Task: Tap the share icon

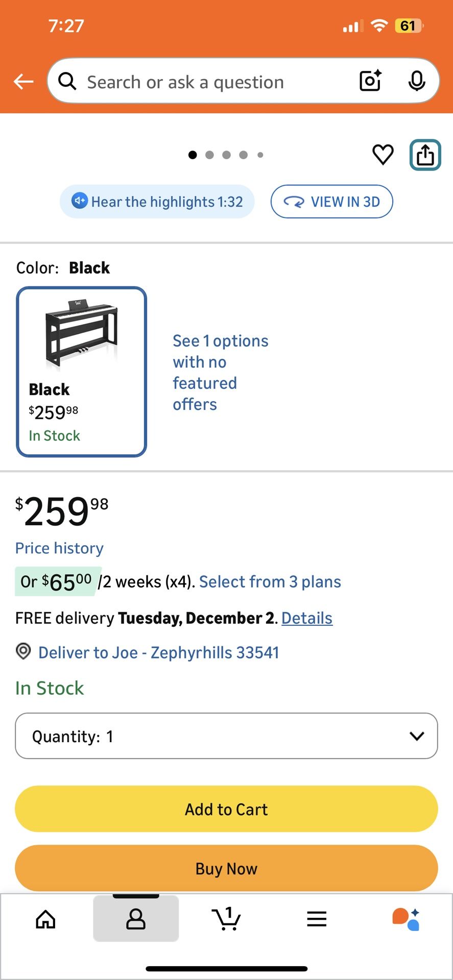Action: click(425, 155)
